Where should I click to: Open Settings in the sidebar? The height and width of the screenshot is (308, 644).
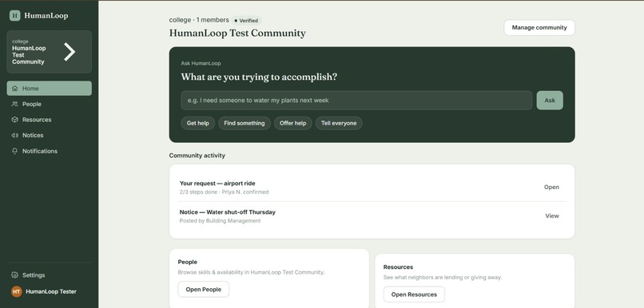[x=49, y=274]
